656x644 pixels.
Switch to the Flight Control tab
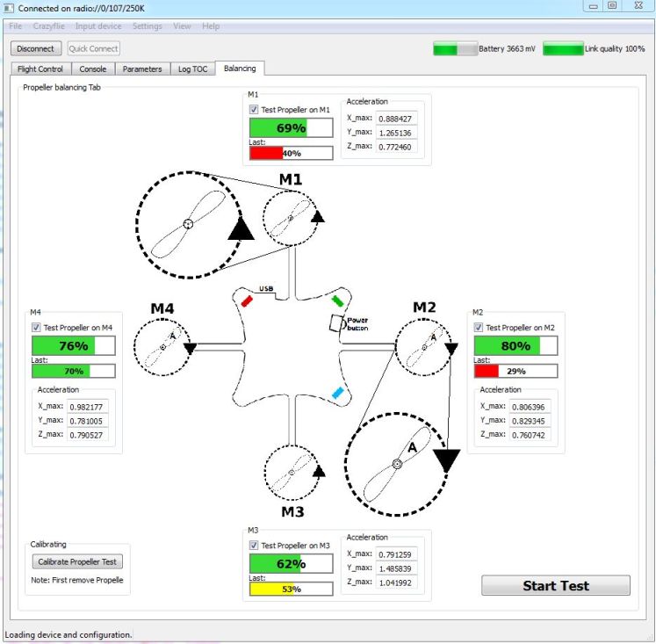[40, 69]
